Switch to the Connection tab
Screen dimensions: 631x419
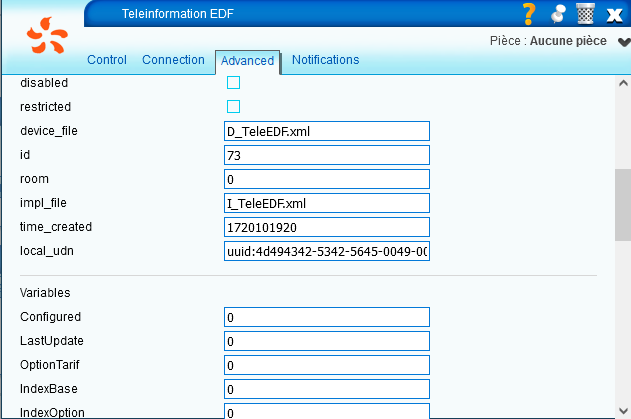[173, 60]
